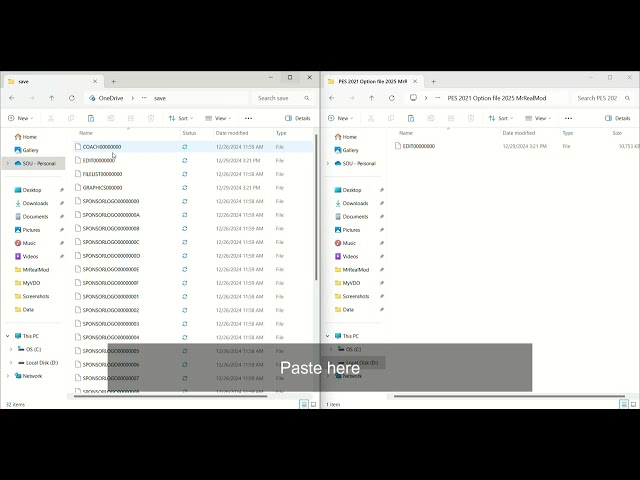Open Gallery in save window sidebar

(30, 150)
